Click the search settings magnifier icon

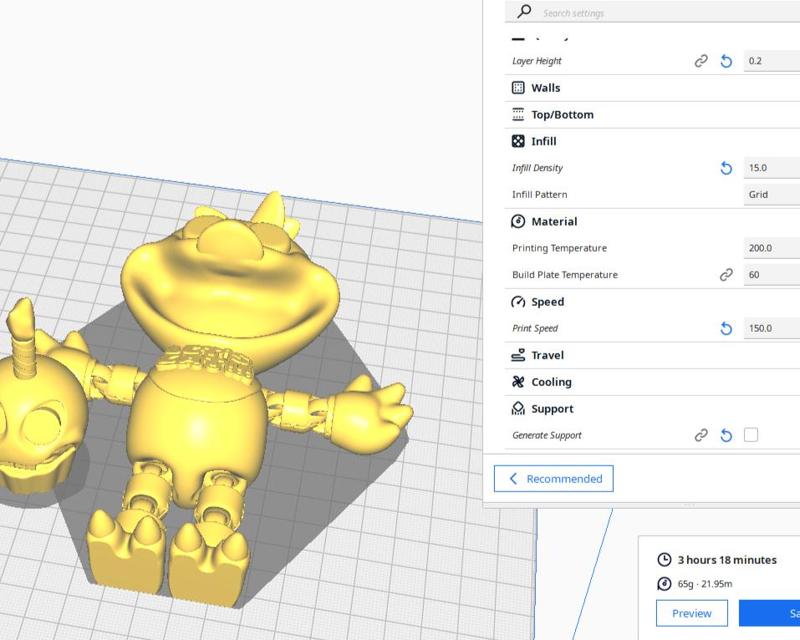tap(523, 11)
